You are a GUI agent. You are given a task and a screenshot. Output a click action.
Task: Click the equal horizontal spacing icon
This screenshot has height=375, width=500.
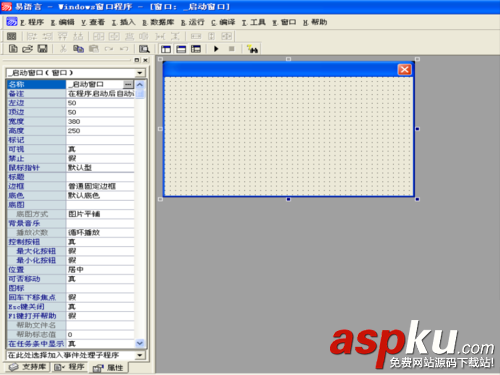click(x=160, y=36)
